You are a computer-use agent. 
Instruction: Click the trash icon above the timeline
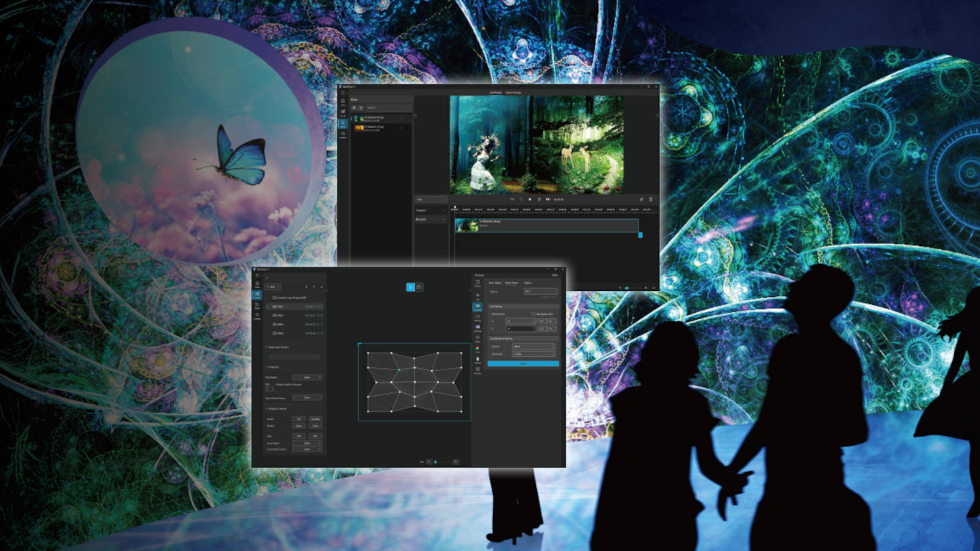pos(650,199)
